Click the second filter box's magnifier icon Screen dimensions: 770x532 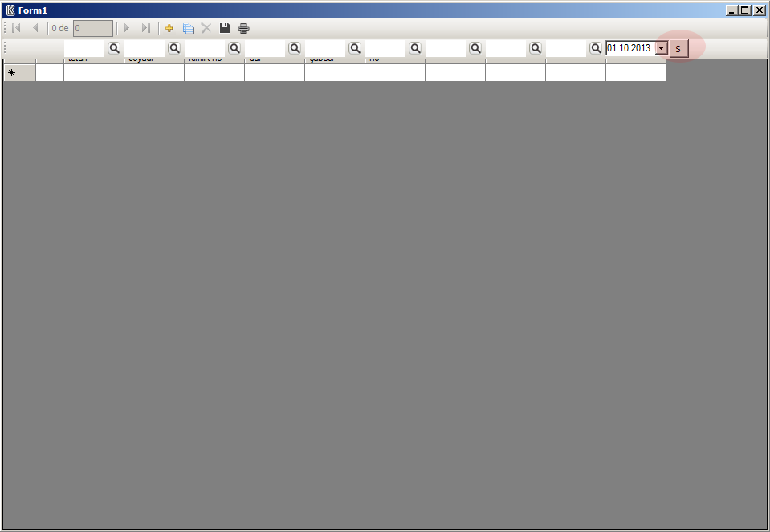tap(174, 48)
